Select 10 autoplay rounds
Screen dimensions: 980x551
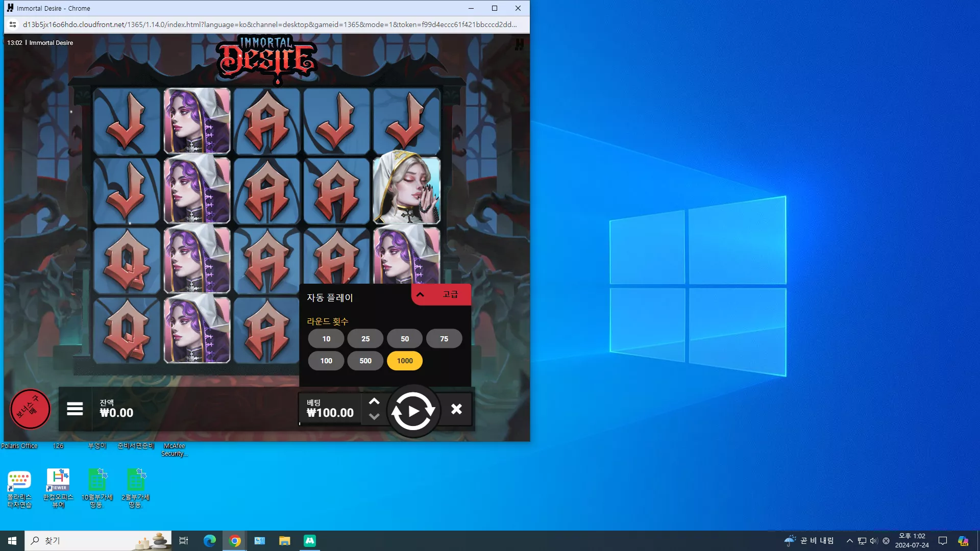[x=326, y=339]
